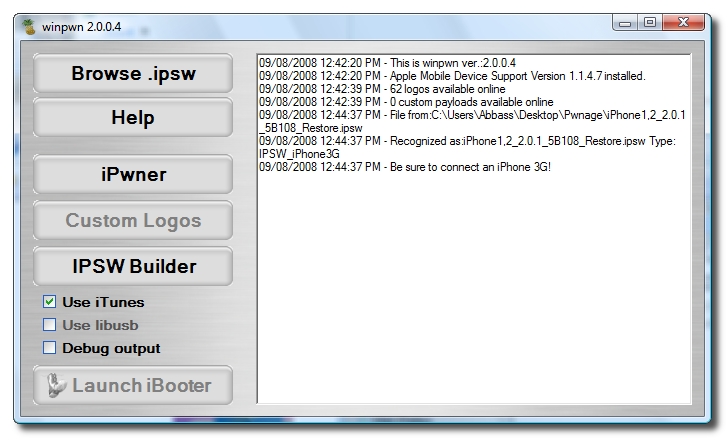Click the Launch iBooter button
The image size is (726, 438).
[x=133, y=385]
